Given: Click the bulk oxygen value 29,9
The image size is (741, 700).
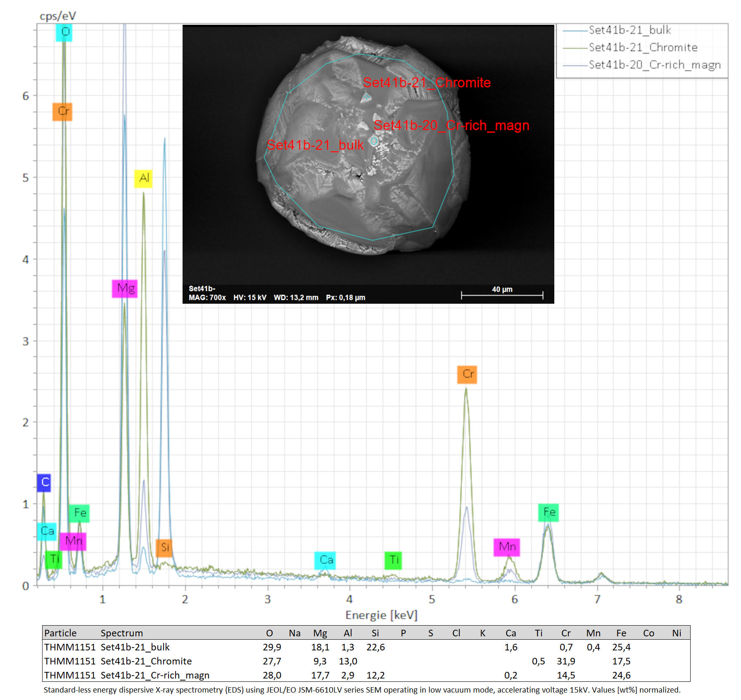Looking at the screenshot, I should [272, 647].
